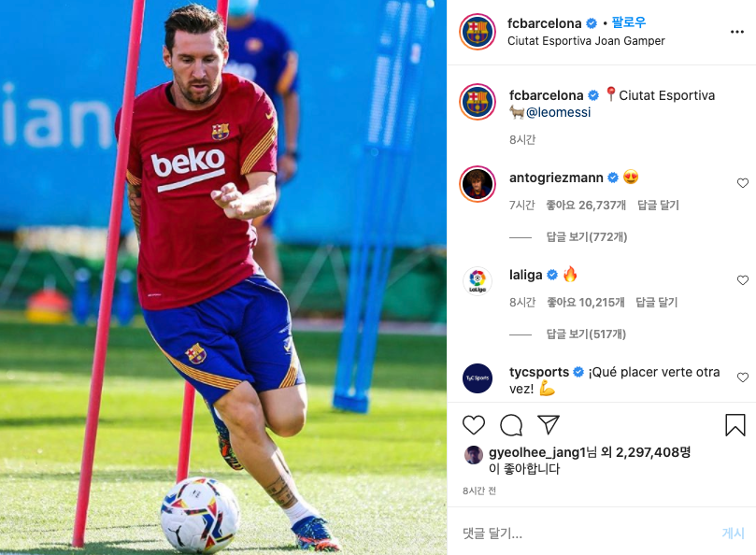Open the comment speech bubble icon

pos(511,425)
